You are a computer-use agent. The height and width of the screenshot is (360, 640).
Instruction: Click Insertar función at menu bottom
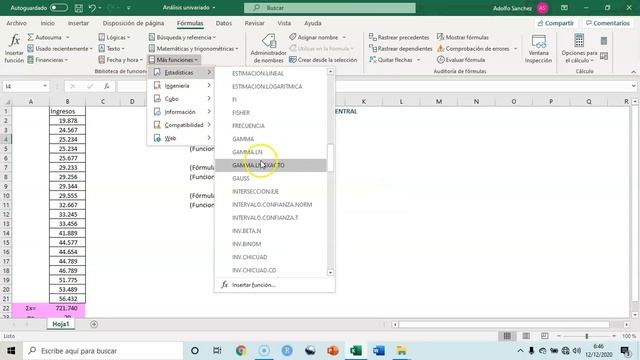pyautogui.click(x=253, y=285)
